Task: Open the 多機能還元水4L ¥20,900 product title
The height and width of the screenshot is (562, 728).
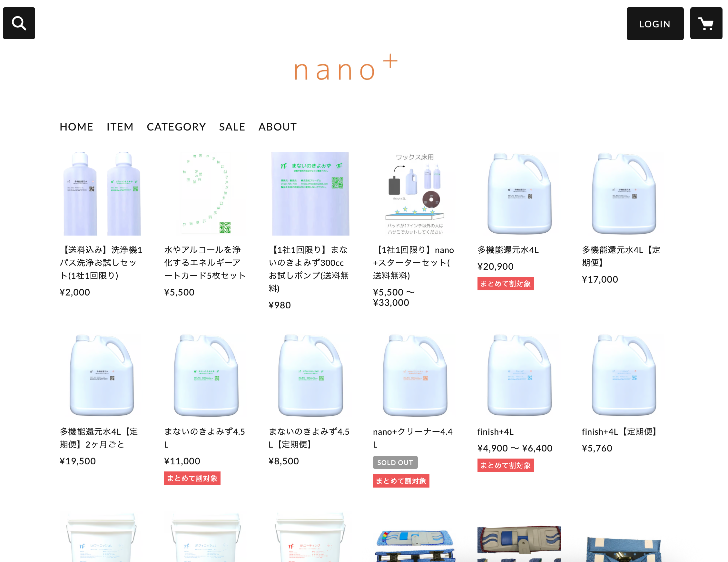Action: (508, 250)
